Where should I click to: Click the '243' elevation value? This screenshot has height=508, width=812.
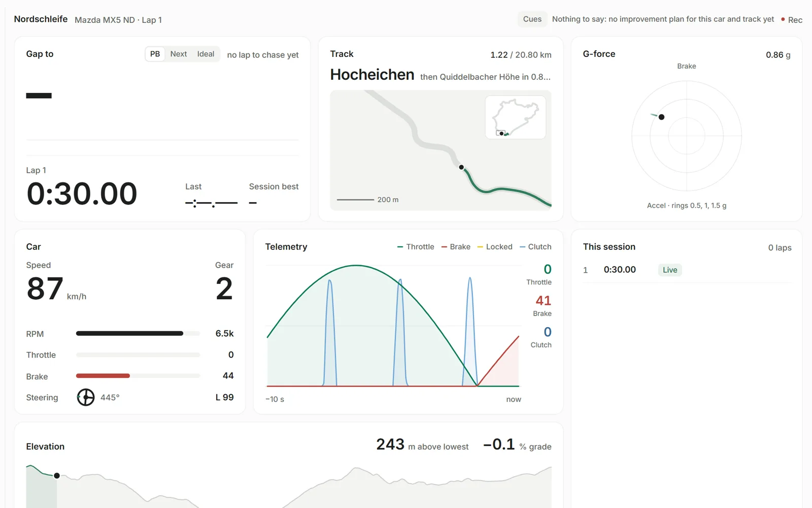pos(390,444)
